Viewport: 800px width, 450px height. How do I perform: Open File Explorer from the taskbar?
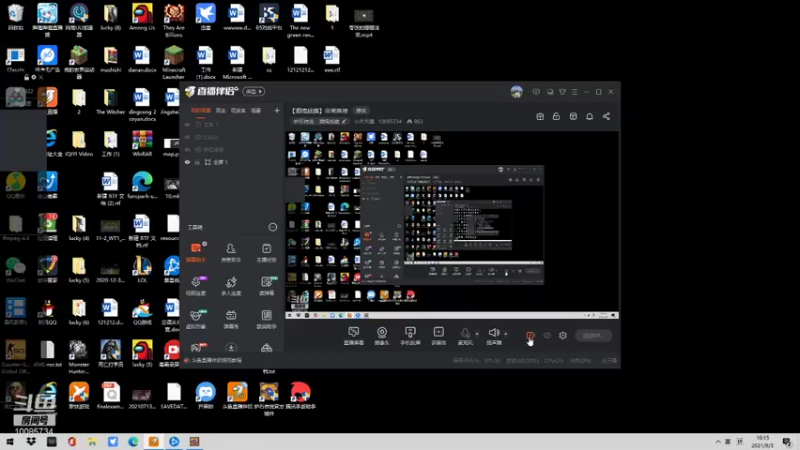pyautogui.click(x=92, y=442)
